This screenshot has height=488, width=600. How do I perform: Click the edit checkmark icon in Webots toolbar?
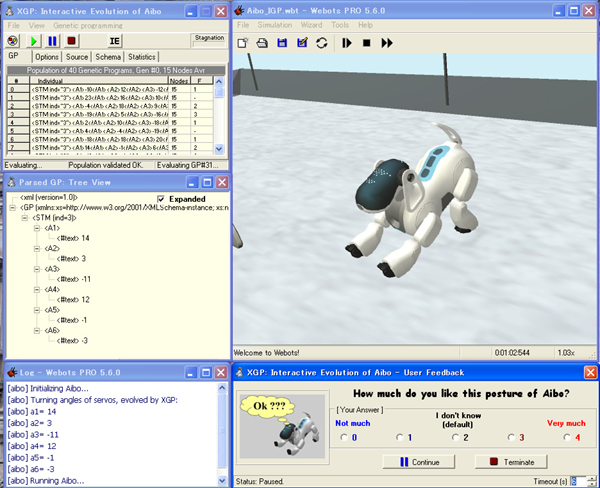(302, 43)
